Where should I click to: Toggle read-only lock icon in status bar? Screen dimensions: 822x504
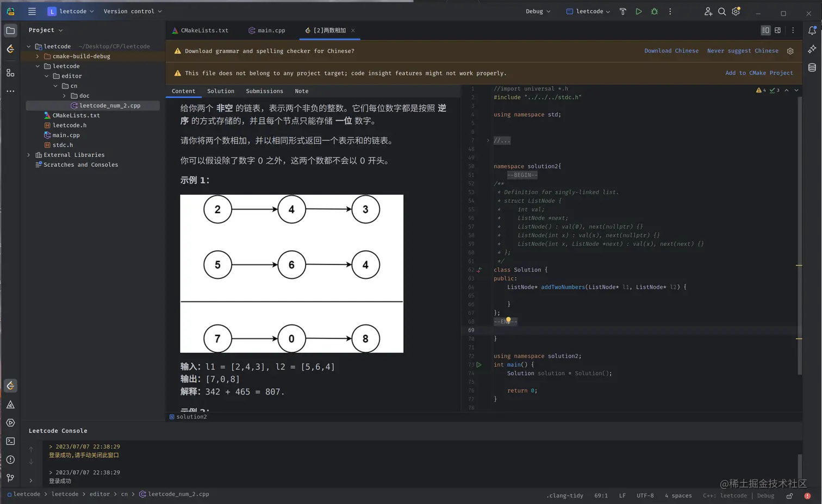[x=790, y=496]
